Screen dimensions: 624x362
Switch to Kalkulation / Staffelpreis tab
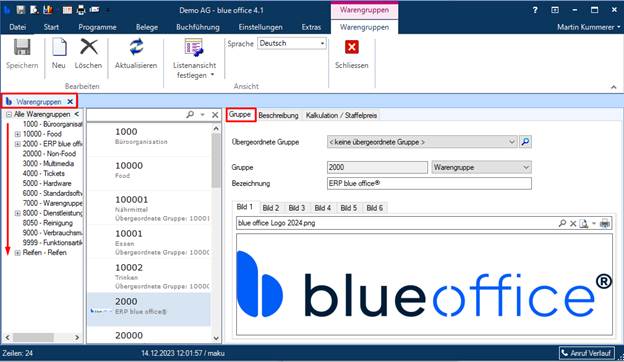(341, 115)
